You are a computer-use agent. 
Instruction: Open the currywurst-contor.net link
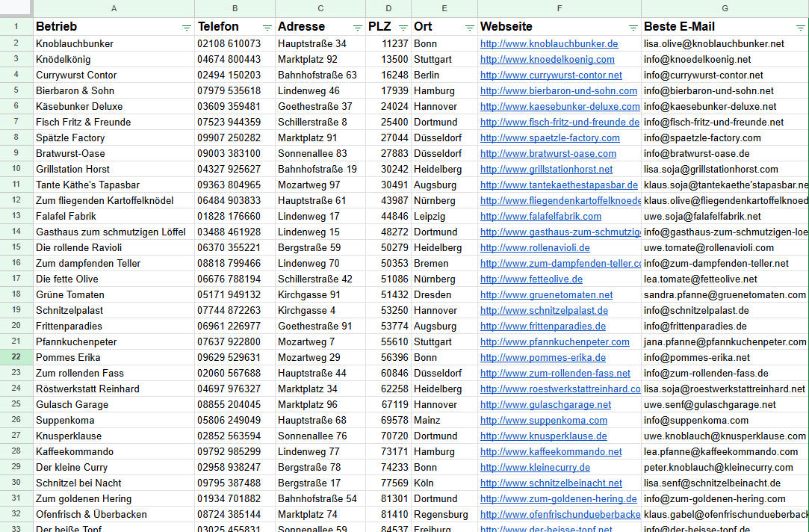(x=551, y=75)
